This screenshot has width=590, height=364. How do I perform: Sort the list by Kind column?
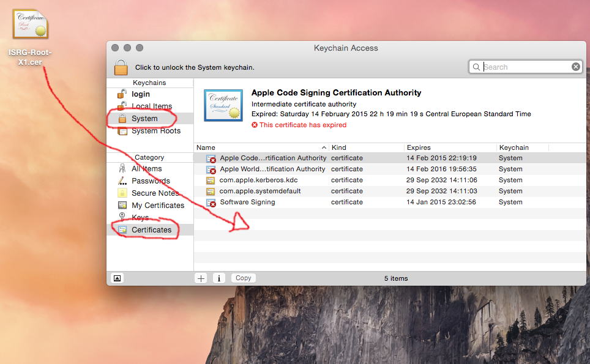point(367,147)
